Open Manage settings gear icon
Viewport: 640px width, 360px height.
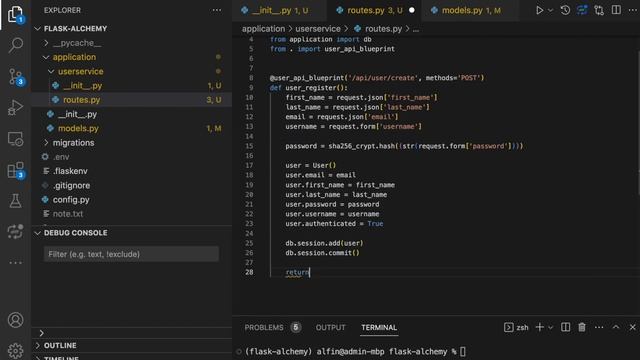(x=16, y=350)
